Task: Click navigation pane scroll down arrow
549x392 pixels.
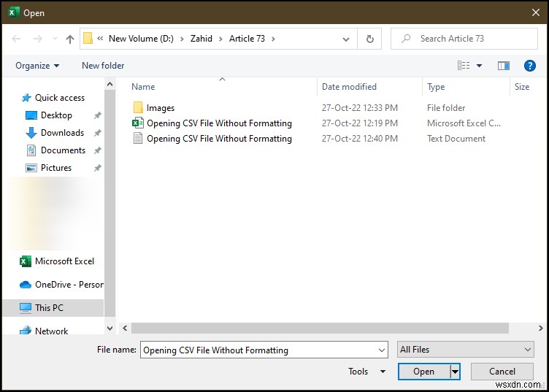Action: point(110,328)
